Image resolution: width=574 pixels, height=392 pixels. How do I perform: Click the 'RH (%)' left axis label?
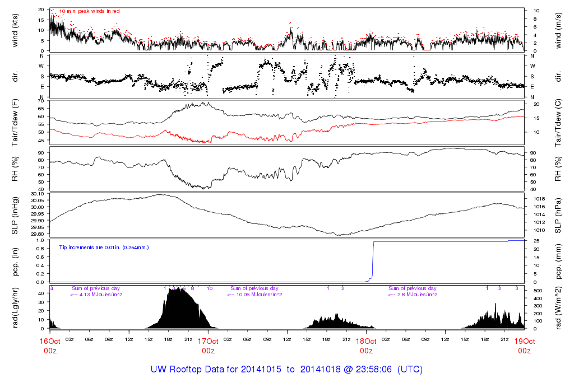click(15, 169)
